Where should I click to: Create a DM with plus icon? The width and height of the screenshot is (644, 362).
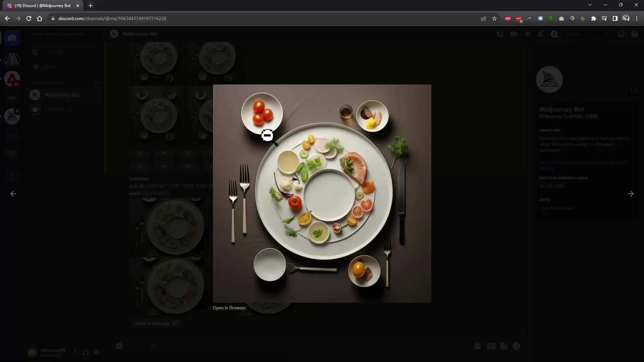(x=96, y=82)
